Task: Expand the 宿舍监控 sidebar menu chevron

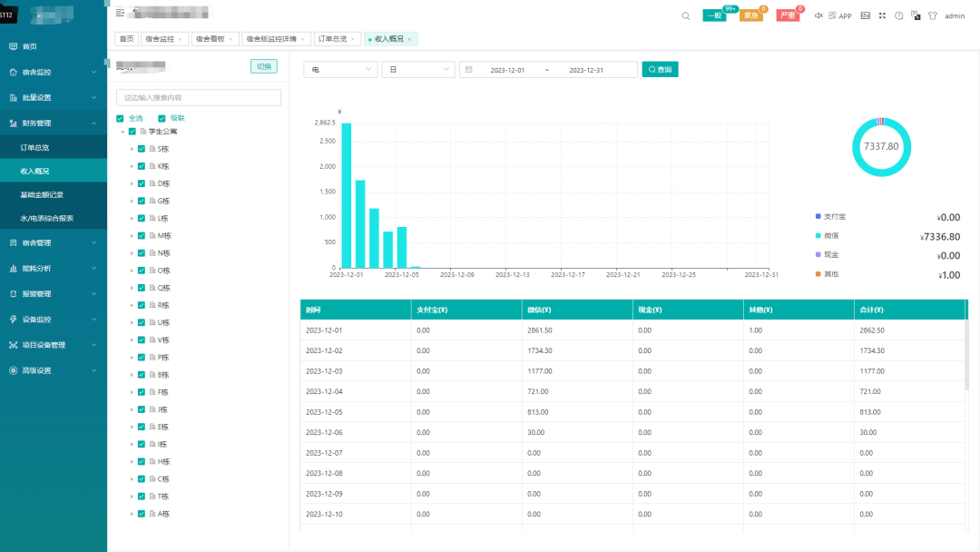Action: coord(93,72)
